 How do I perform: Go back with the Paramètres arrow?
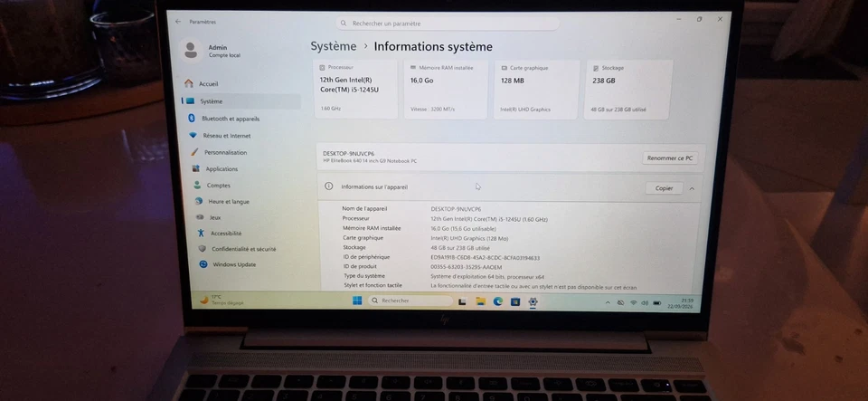tap(178, 22)
